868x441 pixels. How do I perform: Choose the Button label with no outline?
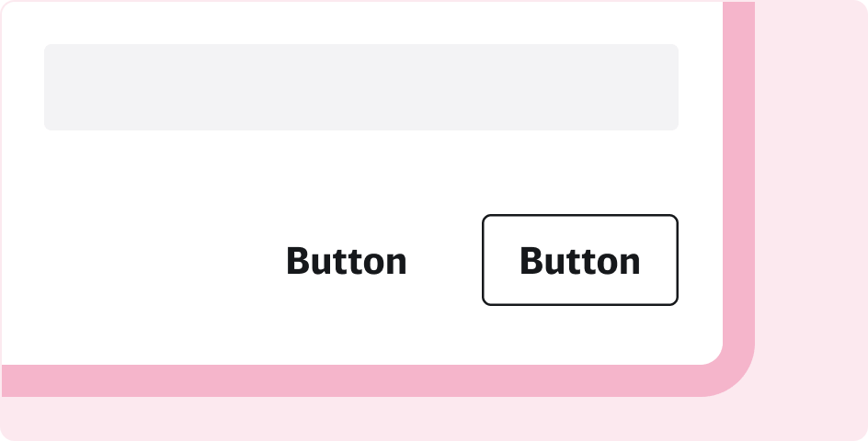coord(346,261)
